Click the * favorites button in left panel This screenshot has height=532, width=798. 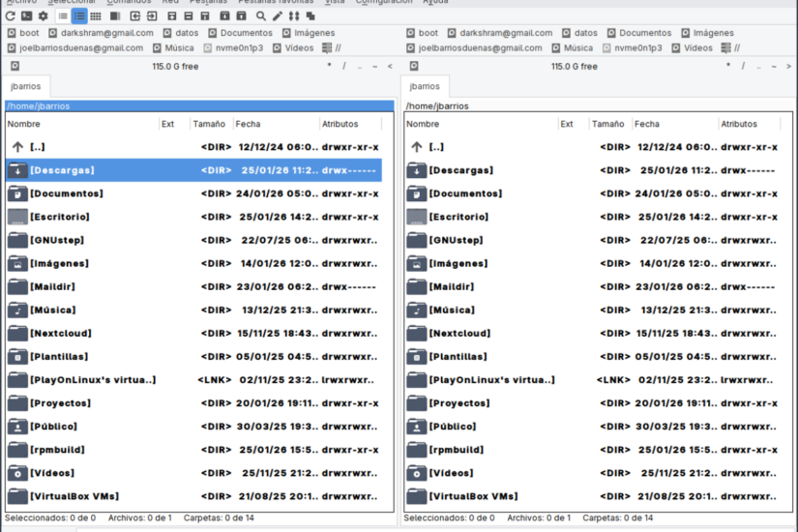tap(329, 66)
